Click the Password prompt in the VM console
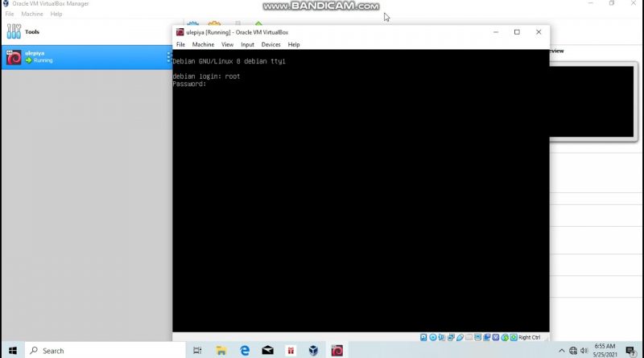Image resolution: width=644 pixels, height=358 pixels. point(189,84)
